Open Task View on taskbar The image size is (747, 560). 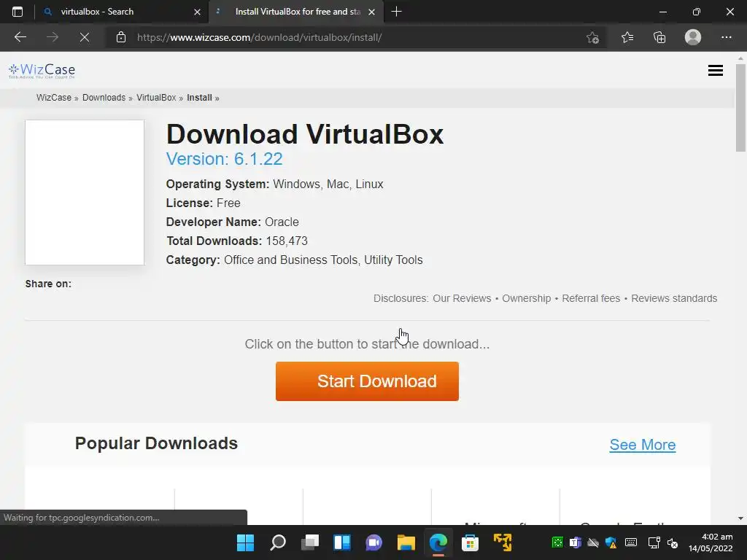point(310,542)
